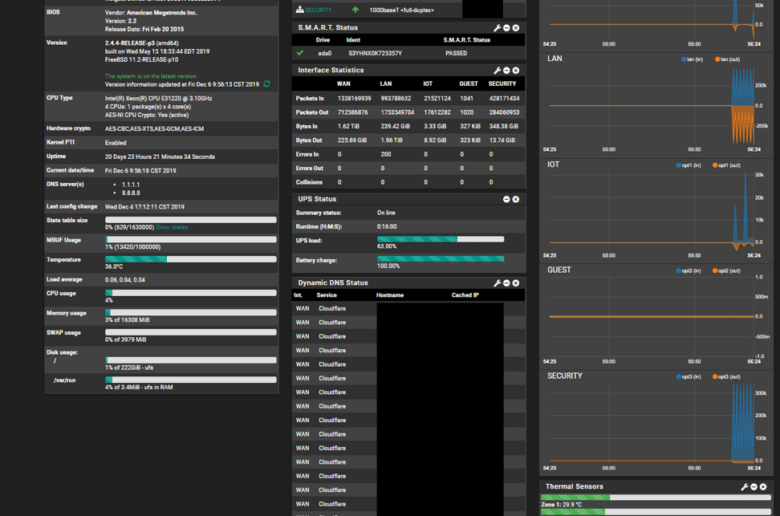
Task: Click the PASSED S.M.A.R.T. status
Action: pyautogui.click(x=456, y=53)
